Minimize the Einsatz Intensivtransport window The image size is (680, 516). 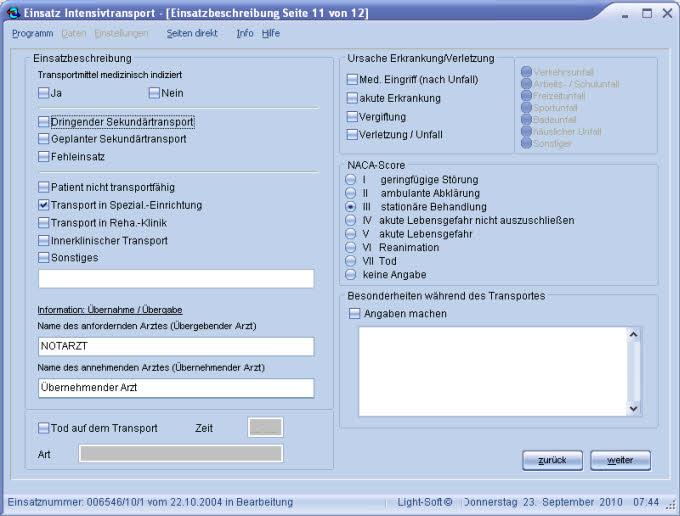(x=625, y=14)
